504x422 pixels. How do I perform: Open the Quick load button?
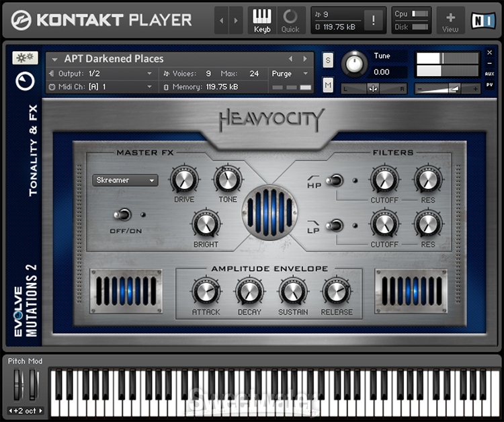[290, 20]
